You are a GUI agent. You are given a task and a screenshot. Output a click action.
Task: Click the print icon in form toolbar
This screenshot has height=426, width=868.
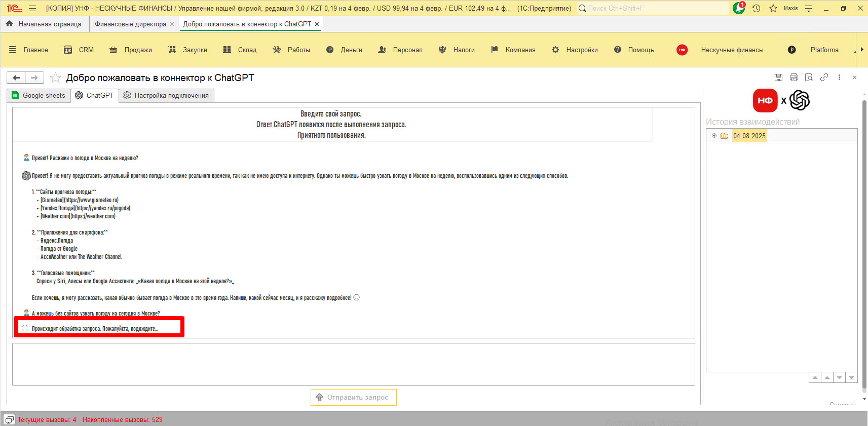(794, 78)
